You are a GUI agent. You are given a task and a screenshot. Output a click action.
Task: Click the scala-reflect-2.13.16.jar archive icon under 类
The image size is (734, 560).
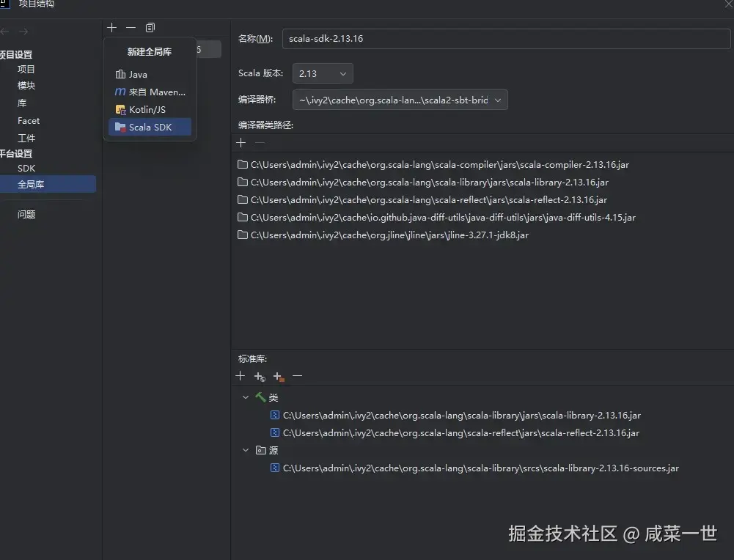[275, 432]
